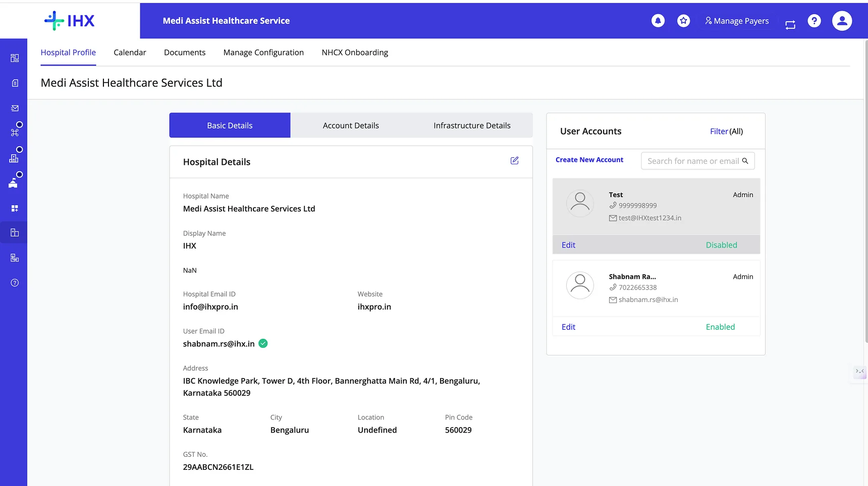Viewport: 868px width, 486px height.
Task: Open the collapse widget at right edge
Action: pyautogui.click(x=860, y=372)
